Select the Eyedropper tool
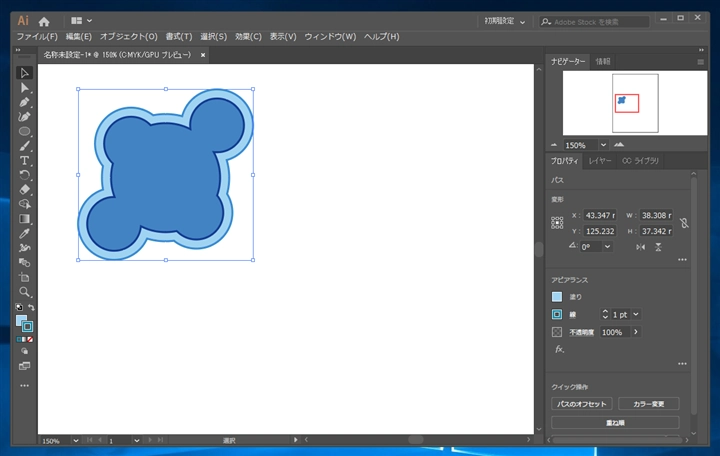The image size is (720, 456). tap(24, 233)
